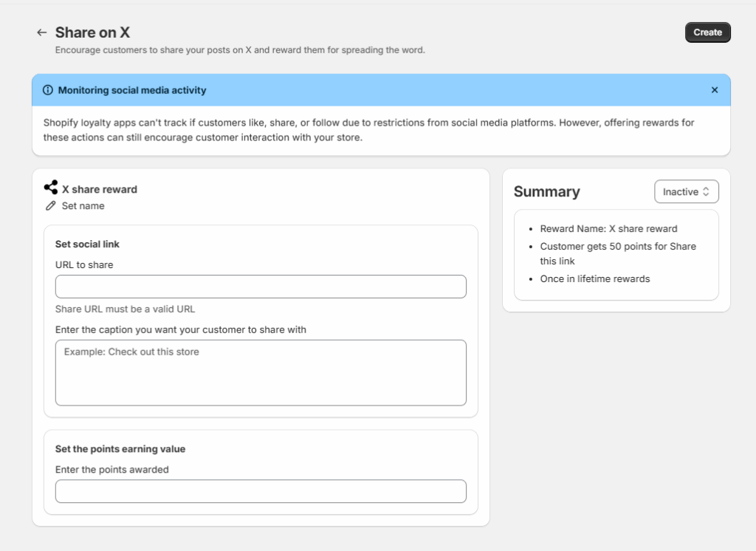
Task: Click into the caption text area
Action: [x=261, y=372]
